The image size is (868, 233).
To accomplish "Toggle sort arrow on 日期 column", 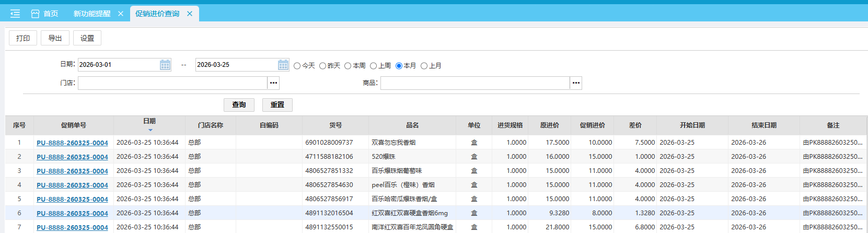I will 150,130.
